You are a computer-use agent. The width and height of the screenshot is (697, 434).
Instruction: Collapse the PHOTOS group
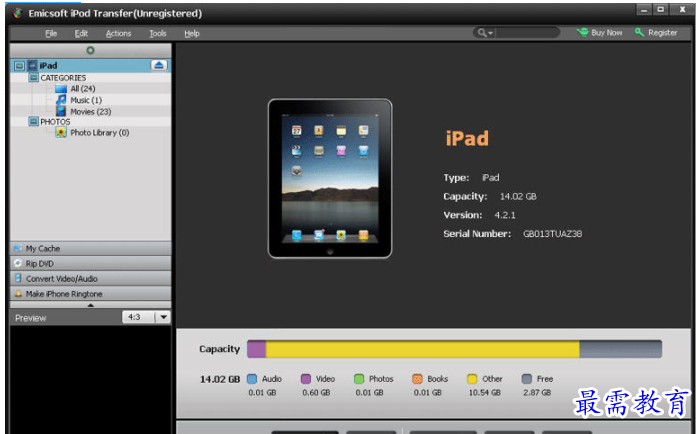(x=33, y=121)
